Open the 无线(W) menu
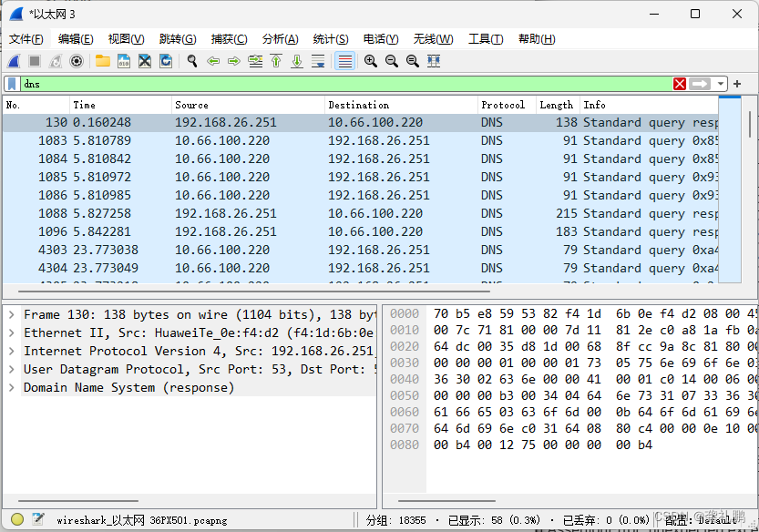 433,39
